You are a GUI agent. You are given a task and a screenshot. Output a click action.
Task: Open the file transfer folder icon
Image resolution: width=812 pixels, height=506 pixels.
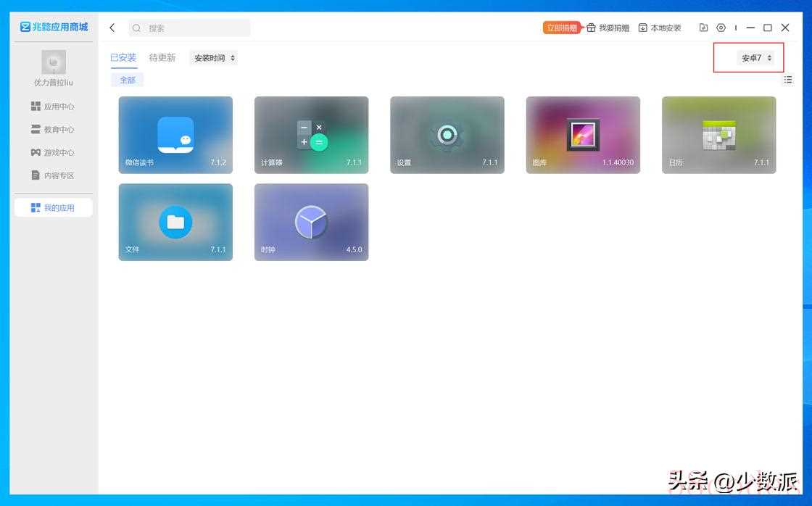click(703, 28)
